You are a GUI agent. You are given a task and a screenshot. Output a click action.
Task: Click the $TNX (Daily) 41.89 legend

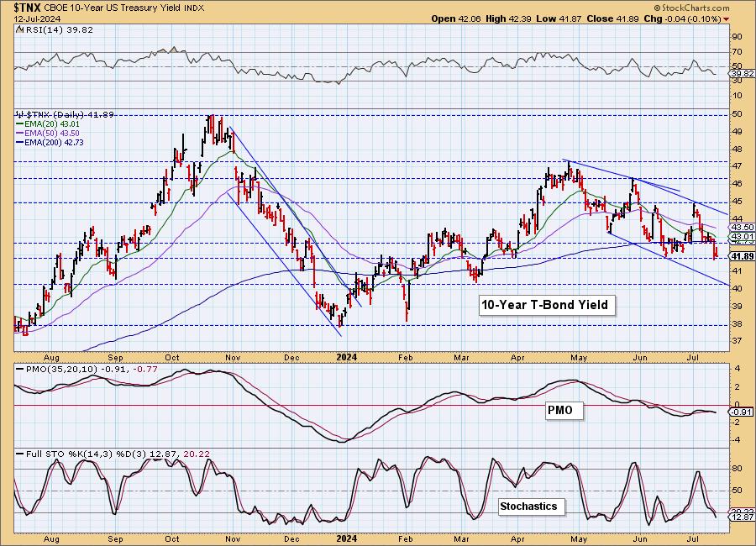[x=70, y=115]
